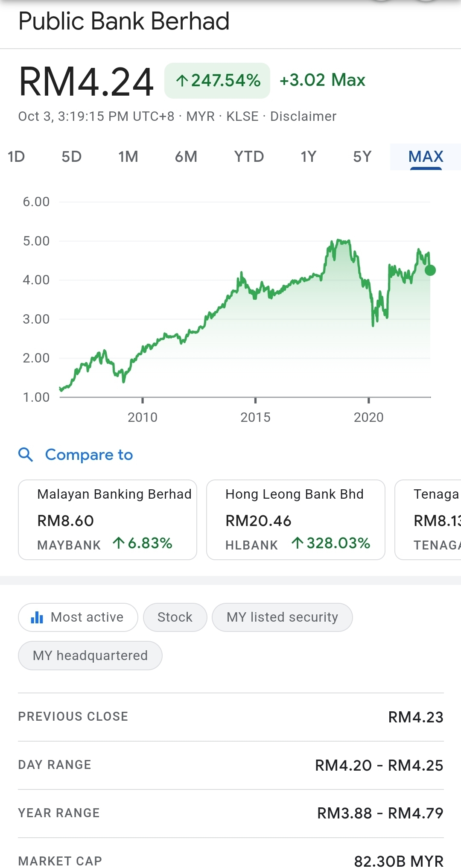Select the 1D time range tab
The width and height of the screenshot is (461, 868).
pyautogui.click(x=16, y=157)
